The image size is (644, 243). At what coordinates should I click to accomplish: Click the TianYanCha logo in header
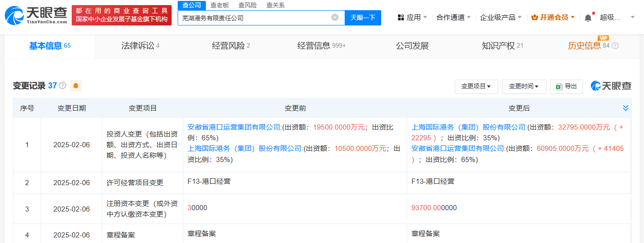click(x=36, y=15)
